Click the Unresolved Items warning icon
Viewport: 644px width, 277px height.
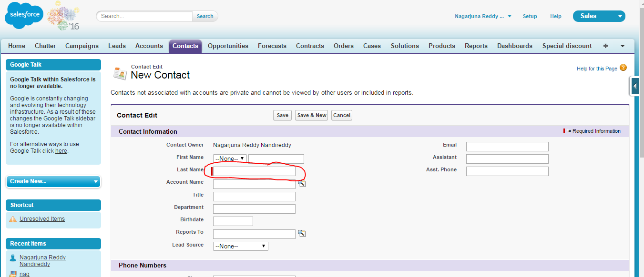coord(13,219)
